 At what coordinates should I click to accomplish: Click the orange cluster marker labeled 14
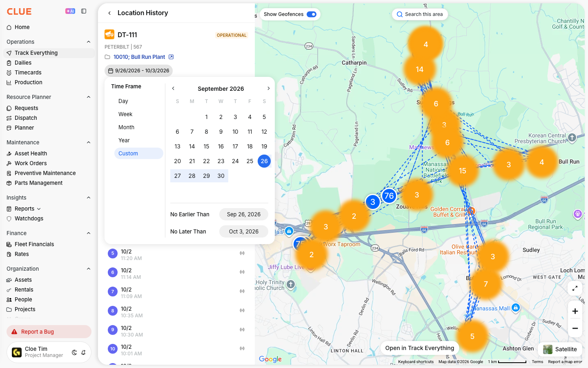420,70
